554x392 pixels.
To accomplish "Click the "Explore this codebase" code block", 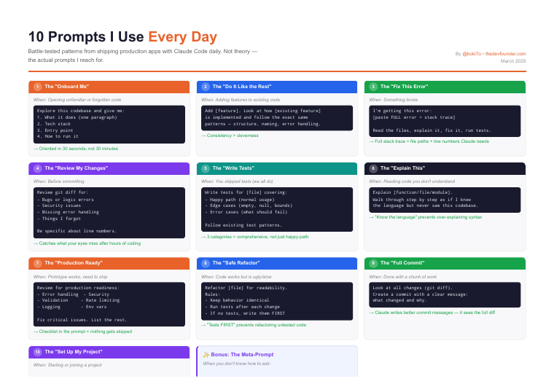I will (109, 124).
